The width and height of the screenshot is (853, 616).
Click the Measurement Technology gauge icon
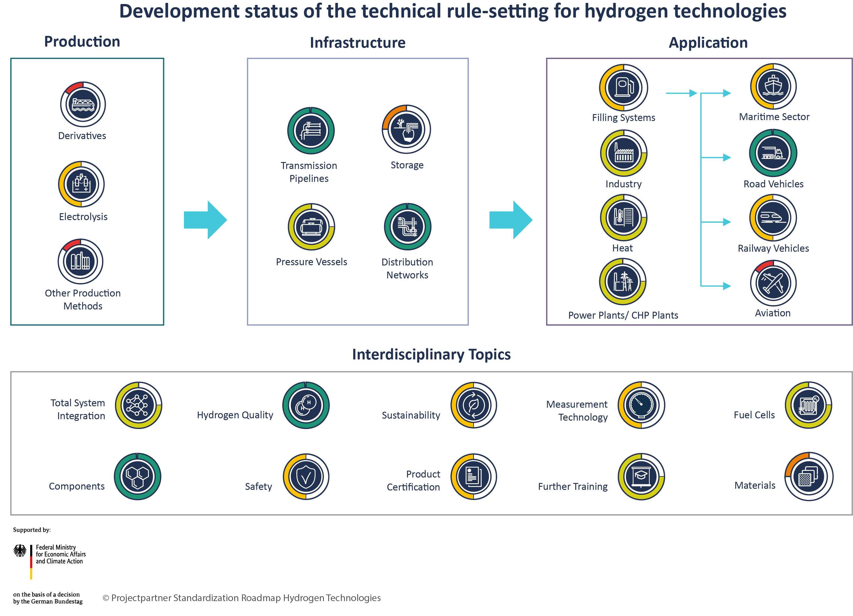coord(641,405)
